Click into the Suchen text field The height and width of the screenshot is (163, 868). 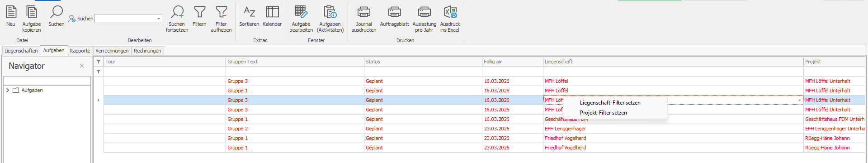(126, 19)
